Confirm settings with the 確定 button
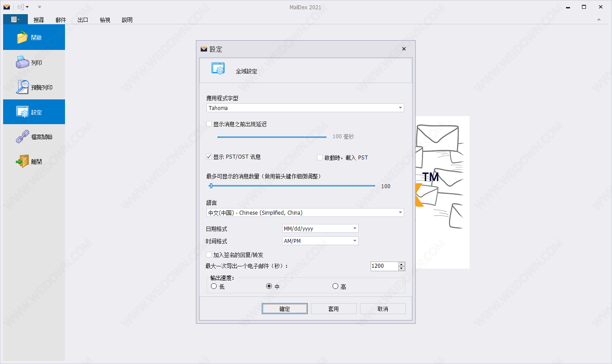Viewport: 612px width, 364px height. (x=285, y=309)
